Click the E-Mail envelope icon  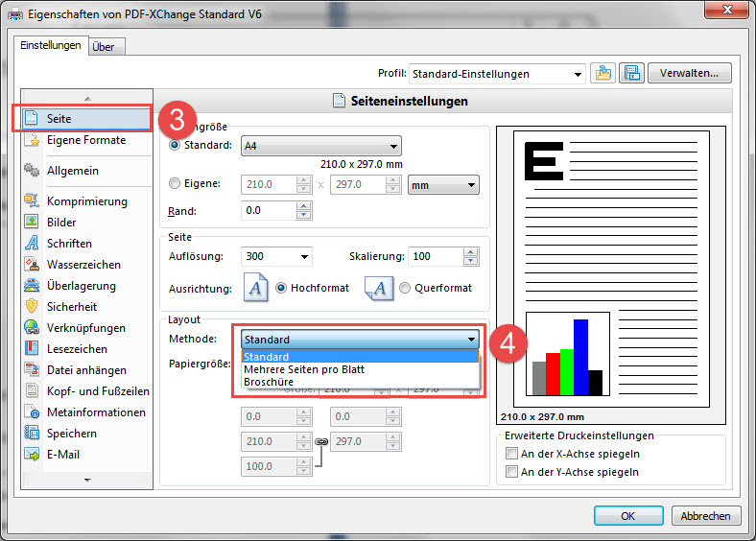[32, 455]
